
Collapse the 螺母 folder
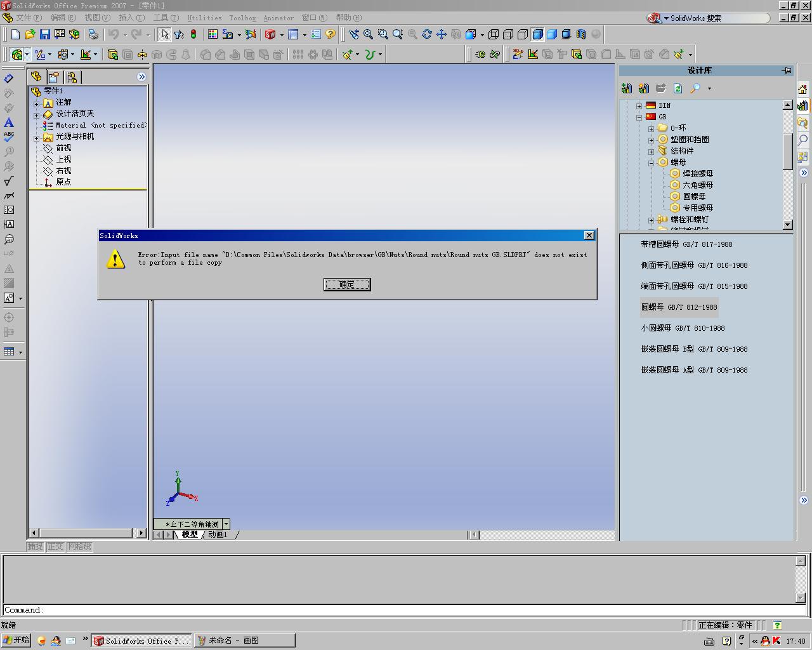click(x=651, y=162)
